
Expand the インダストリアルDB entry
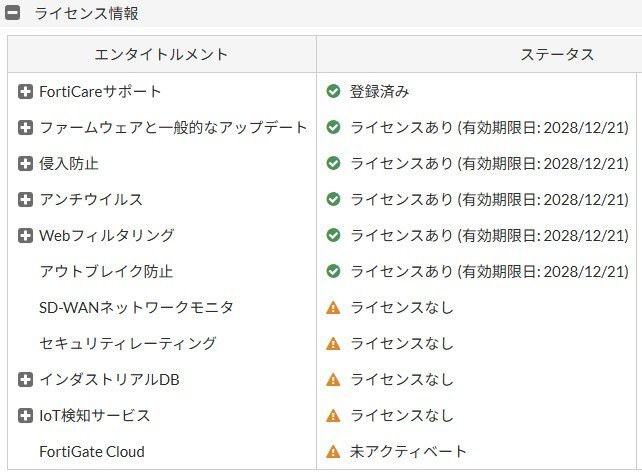[x=26, y=380]
